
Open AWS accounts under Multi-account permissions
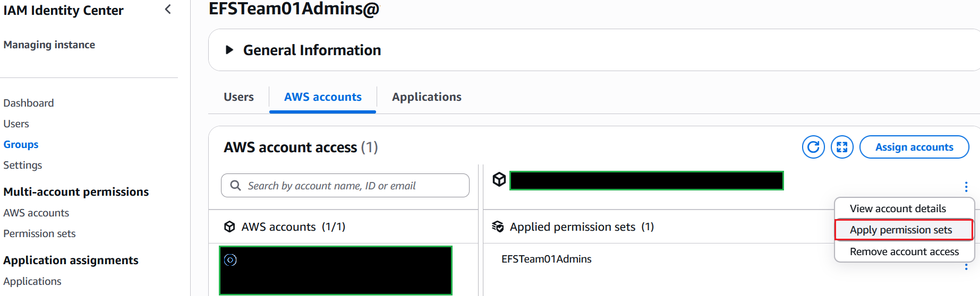pyautogui.click(x=36, y=213)
